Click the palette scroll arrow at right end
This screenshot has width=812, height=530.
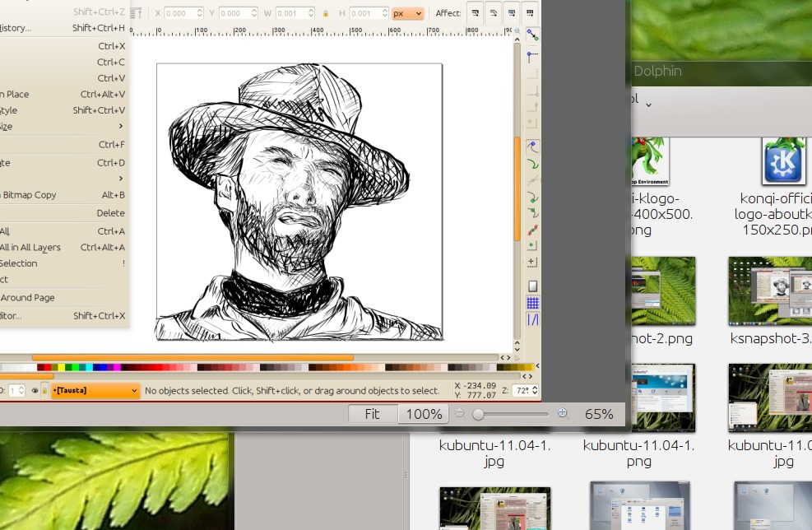[537, 366]
